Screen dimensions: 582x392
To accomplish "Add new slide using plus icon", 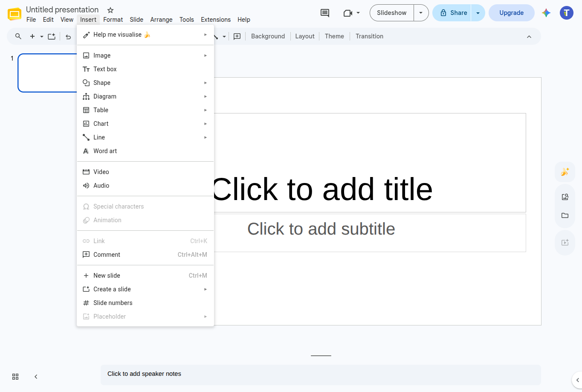I will 32,36.
